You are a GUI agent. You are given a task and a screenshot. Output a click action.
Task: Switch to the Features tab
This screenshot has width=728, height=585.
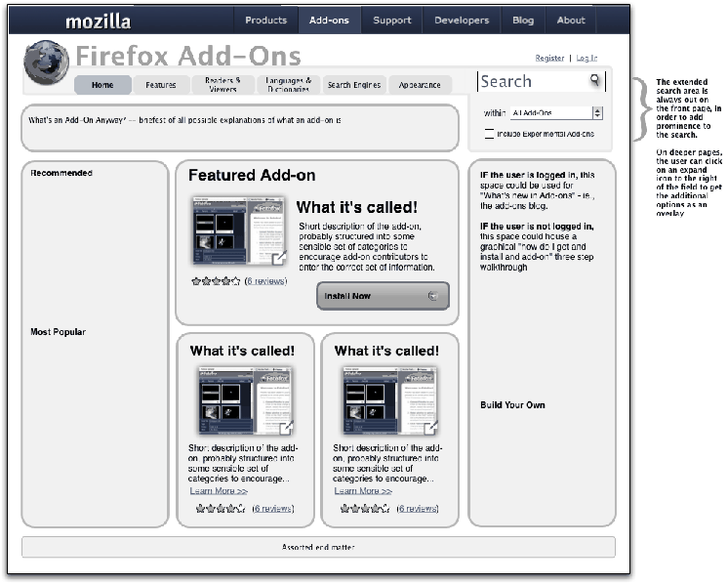click(x=161, y=85)
